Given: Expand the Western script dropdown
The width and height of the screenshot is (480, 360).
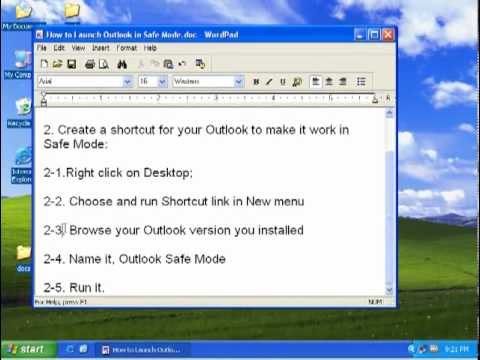Looking at the screenshot, I should [x=238, y=82].
